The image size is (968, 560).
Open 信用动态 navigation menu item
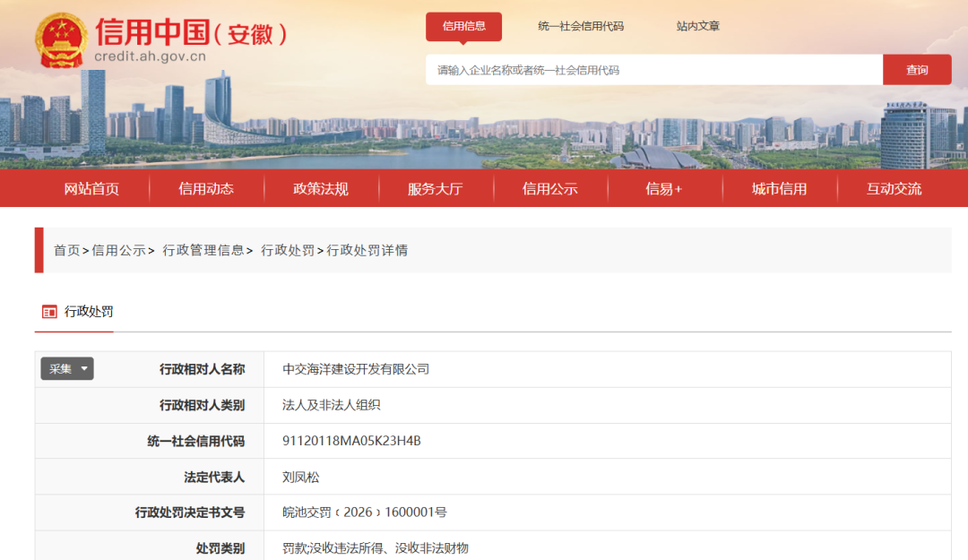click(206, 189)
